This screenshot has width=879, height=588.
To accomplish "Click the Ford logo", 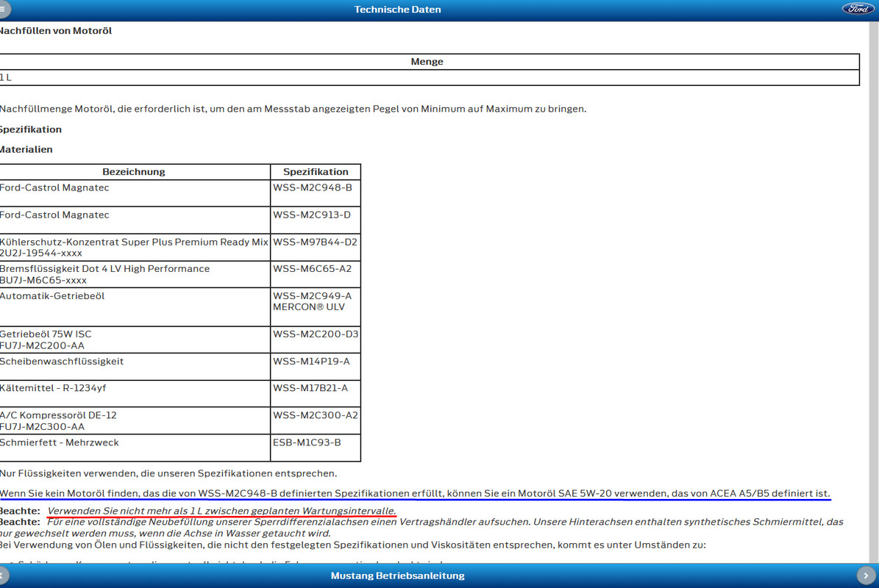I will tap(858, 8).
